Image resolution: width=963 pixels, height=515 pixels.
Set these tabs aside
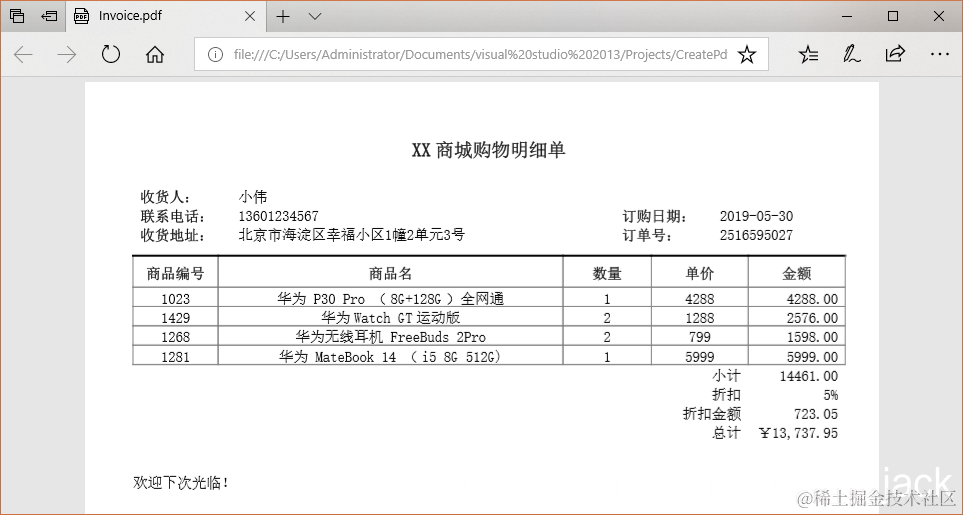(49, 16)
